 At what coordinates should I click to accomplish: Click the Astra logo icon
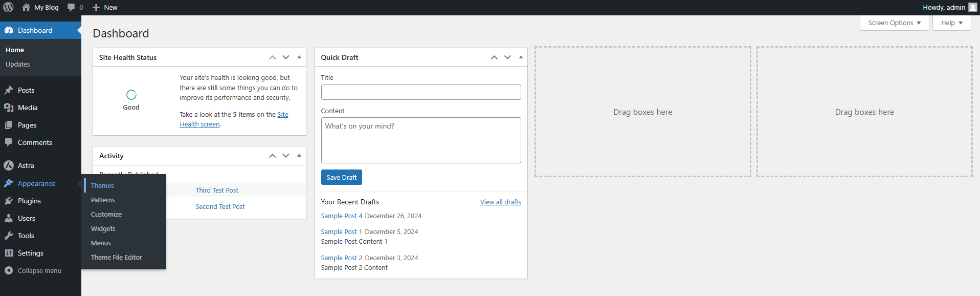[x=9, y=165]
